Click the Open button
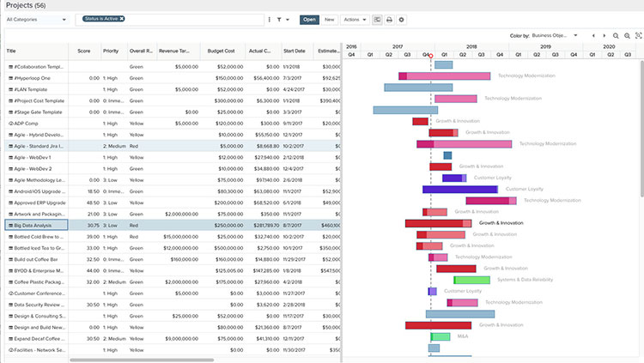The image size is (644, 363). point(309,19)
